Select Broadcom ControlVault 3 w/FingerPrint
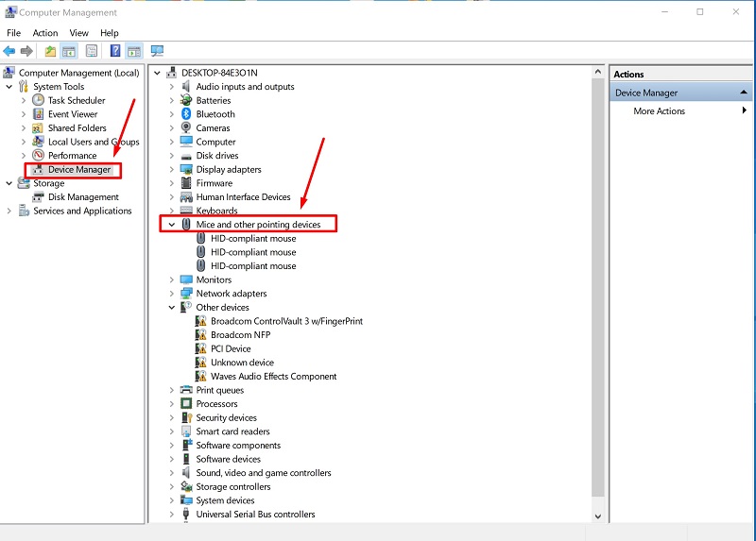This screenshot has height=541, width=756. click(x=286, y=321)
